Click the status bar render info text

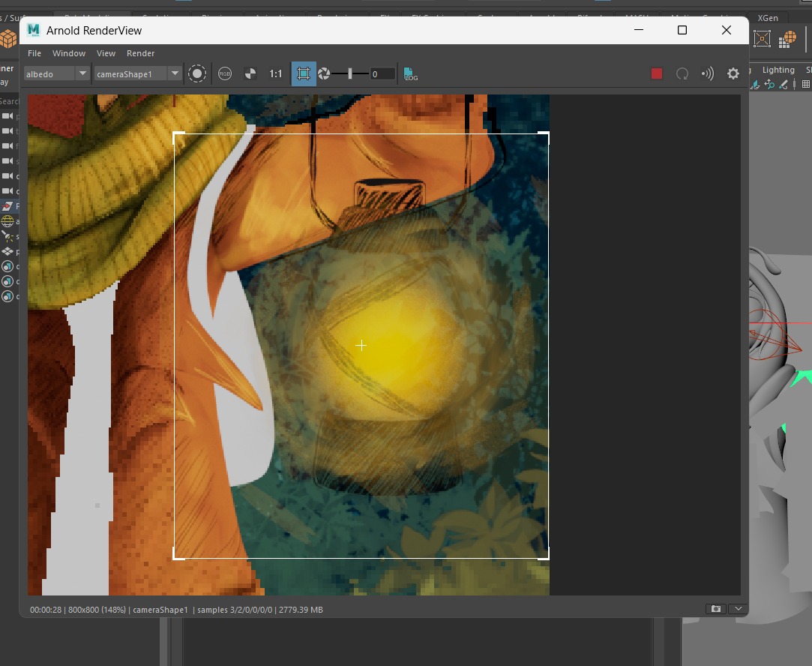[176, 610]
